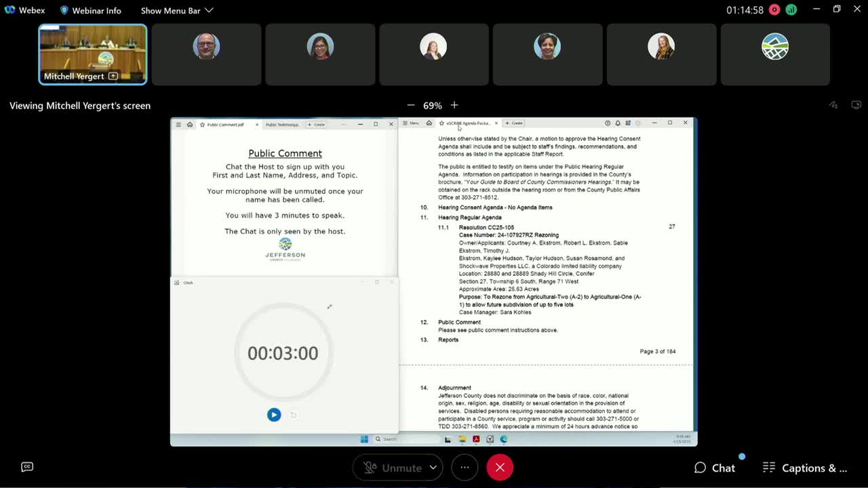Click the red leave meeting button

(500, 468)
